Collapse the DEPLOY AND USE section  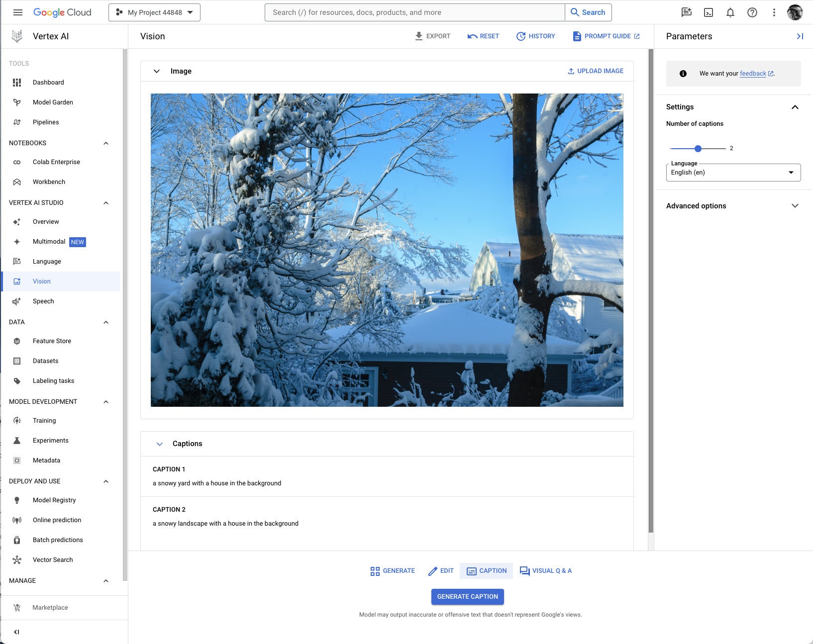tap(105, 481)
